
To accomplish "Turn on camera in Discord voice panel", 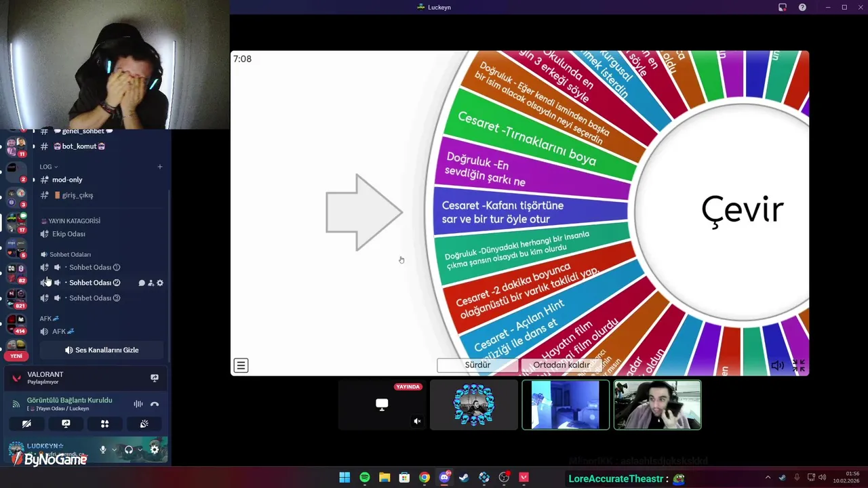I will click(x=26, y=424).
